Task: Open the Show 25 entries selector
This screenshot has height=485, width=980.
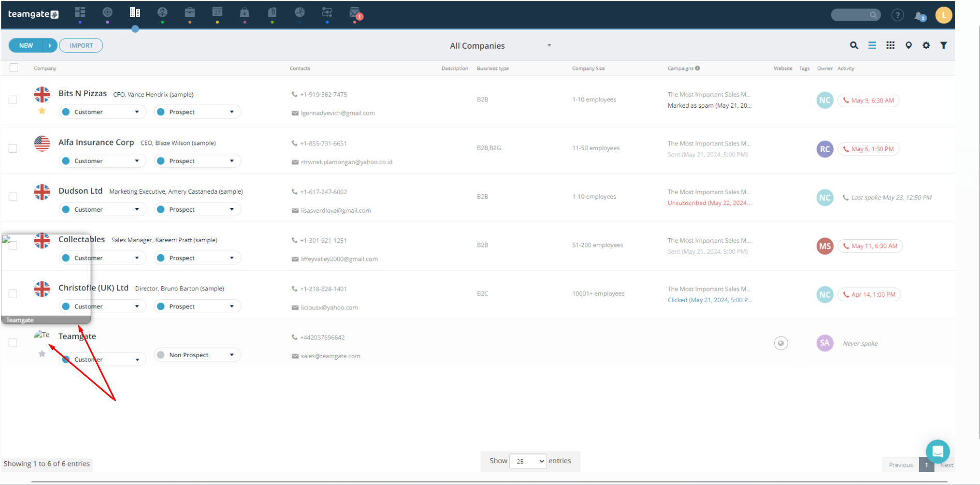Action: [528, 461]
